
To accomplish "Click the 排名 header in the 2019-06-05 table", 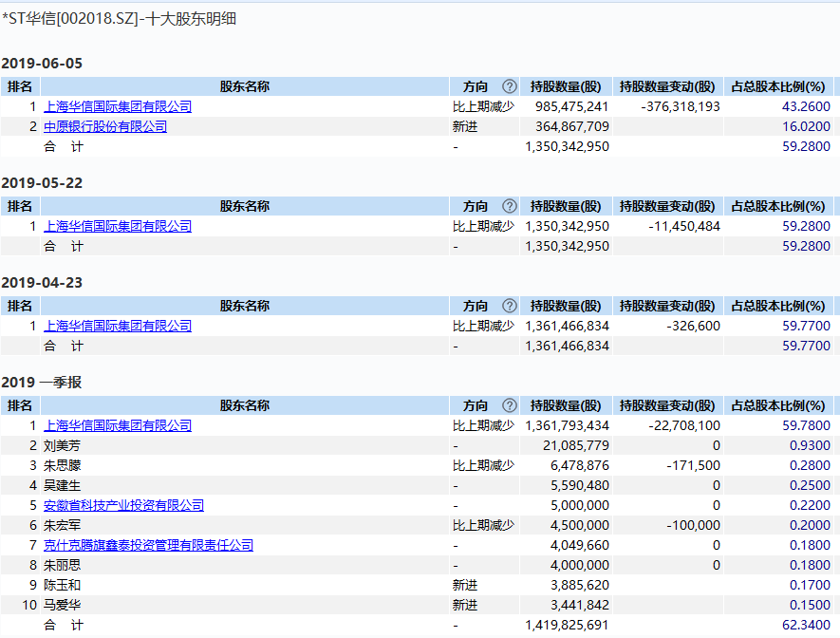I will [20, 86].
